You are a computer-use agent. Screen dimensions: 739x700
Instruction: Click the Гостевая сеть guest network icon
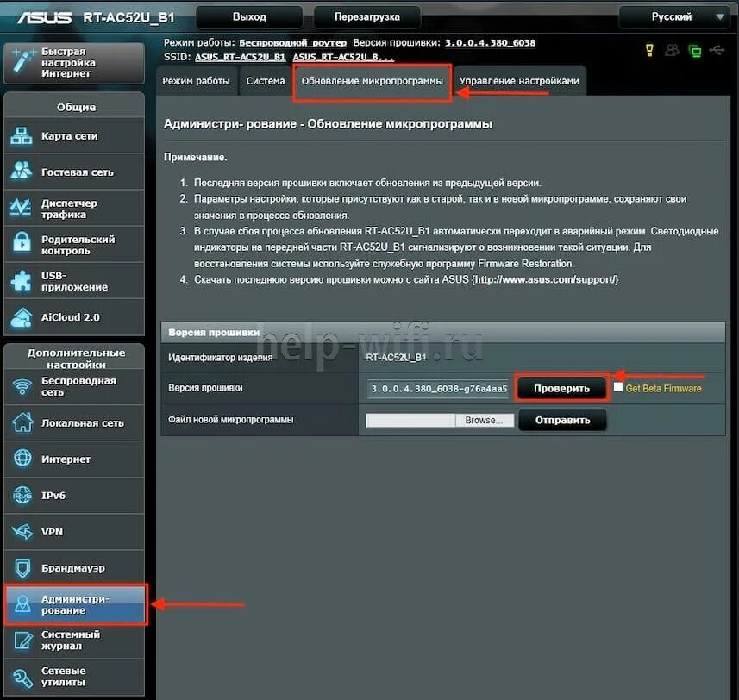coord(22,171)
